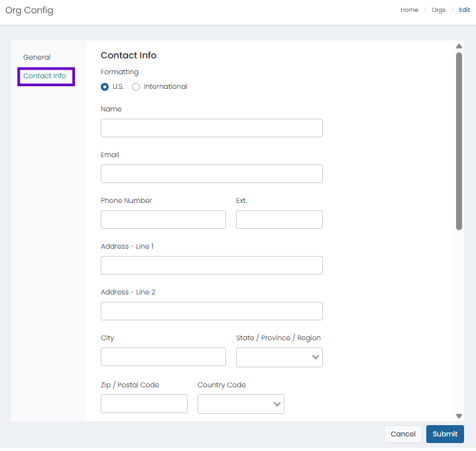Cancel the org config edits
The height and width of the screenshot is (451, 476).
(x=403, y=434)
